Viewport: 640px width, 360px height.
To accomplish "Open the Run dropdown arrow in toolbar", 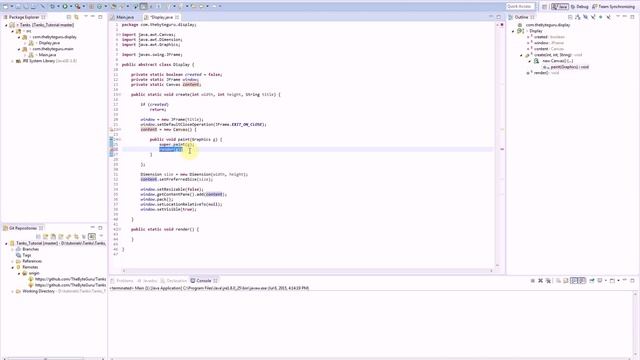I will click(x=71, y=6).
